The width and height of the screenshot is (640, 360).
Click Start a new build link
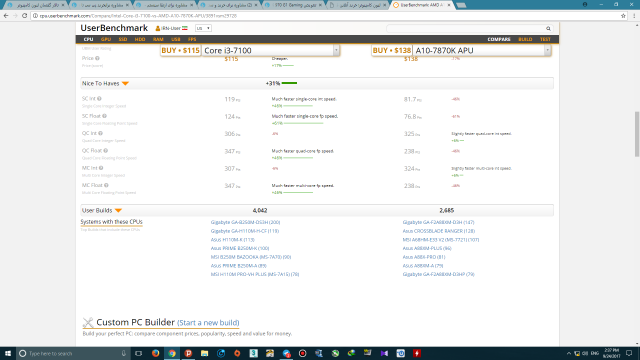[208, 323]
